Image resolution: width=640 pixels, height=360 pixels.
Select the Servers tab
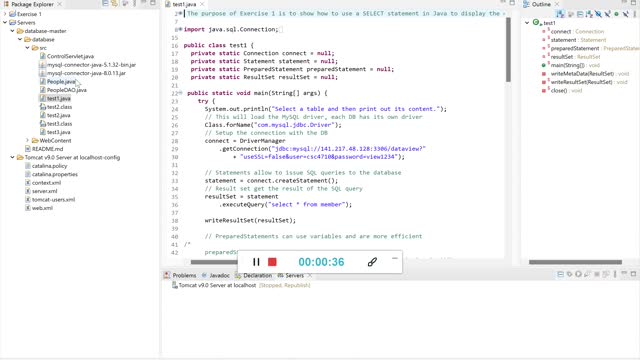(x=291, y=276)
